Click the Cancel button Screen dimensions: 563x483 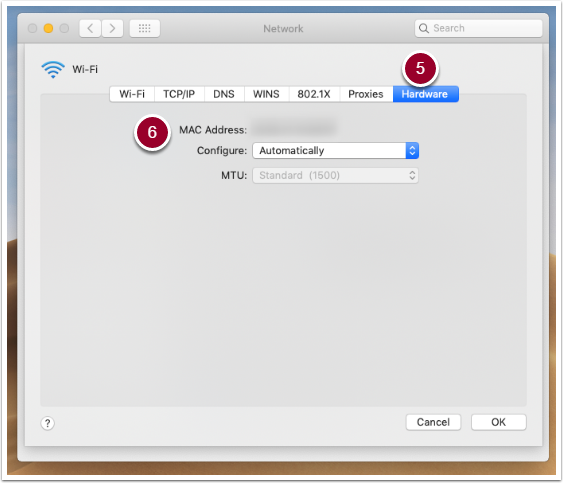433,422
